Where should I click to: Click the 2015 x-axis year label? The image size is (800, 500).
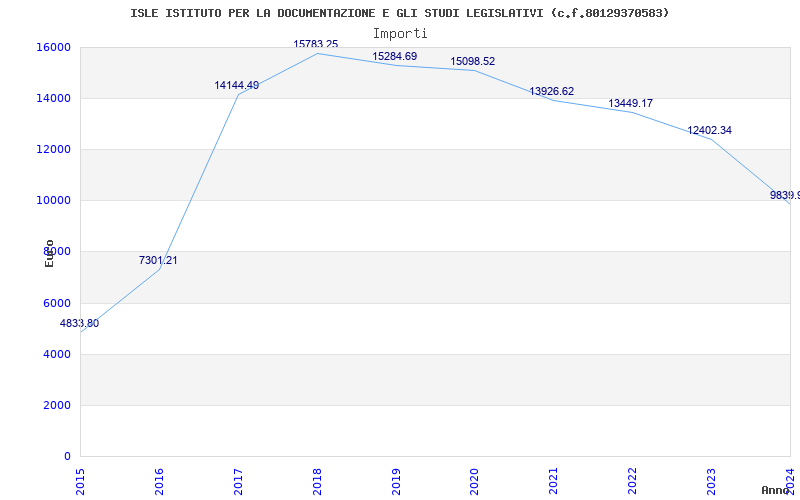click(80, 481)
